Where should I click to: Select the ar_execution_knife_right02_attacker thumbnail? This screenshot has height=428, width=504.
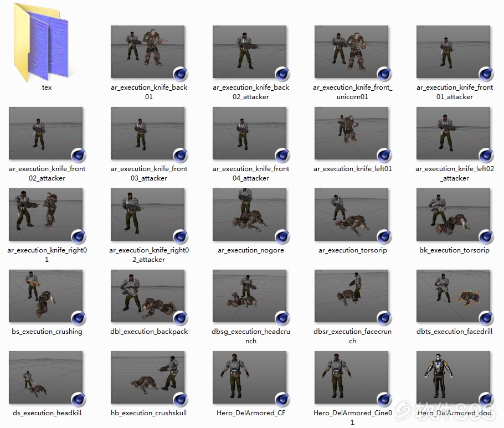148,214
